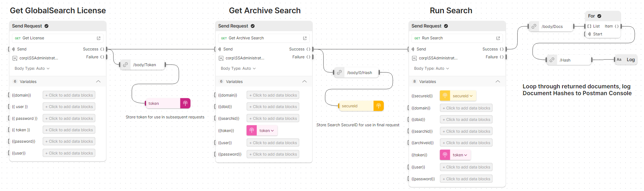This screenshot has width=644, height=191.
Task: Open Get License request in new tab icon
Action: coord(98,38)
